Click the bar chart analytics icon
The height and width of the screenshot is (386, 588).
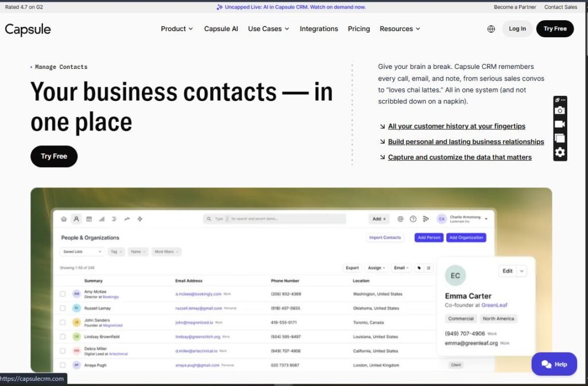click(102, 219)
